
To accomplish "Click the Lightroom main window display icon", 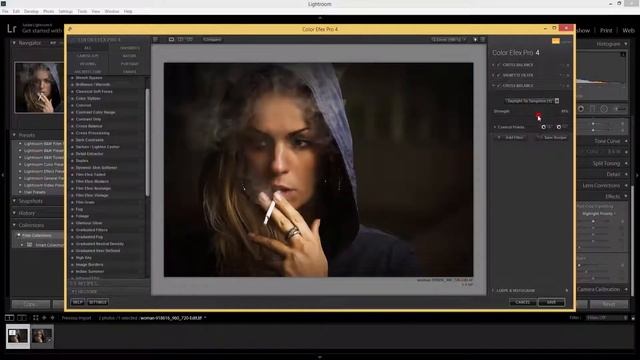I will [x=9, y=318].
